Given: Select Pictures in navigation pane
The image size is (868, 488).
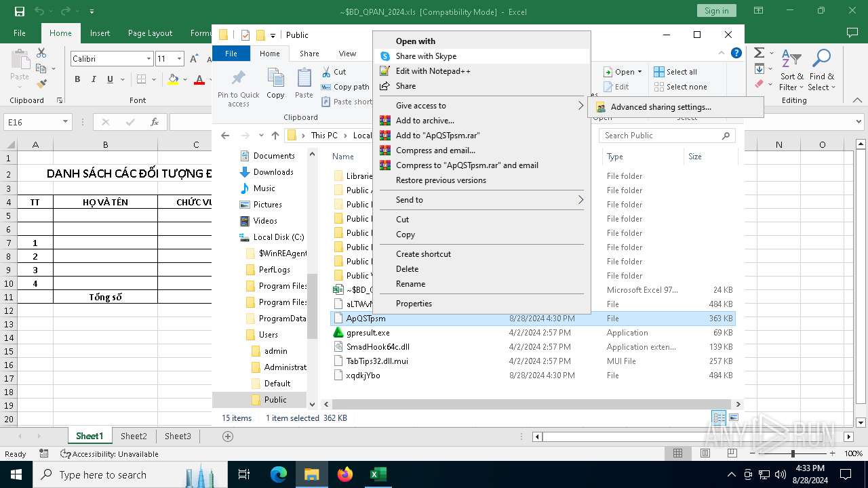Looking at the screenshot, I should coord(268,205).
